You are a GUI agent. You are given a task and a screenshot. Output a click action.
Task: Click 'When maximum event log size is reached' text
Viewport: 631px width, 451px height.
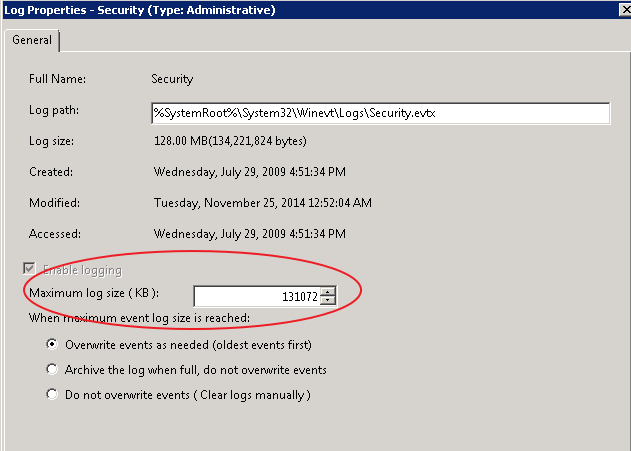(138, 318)
